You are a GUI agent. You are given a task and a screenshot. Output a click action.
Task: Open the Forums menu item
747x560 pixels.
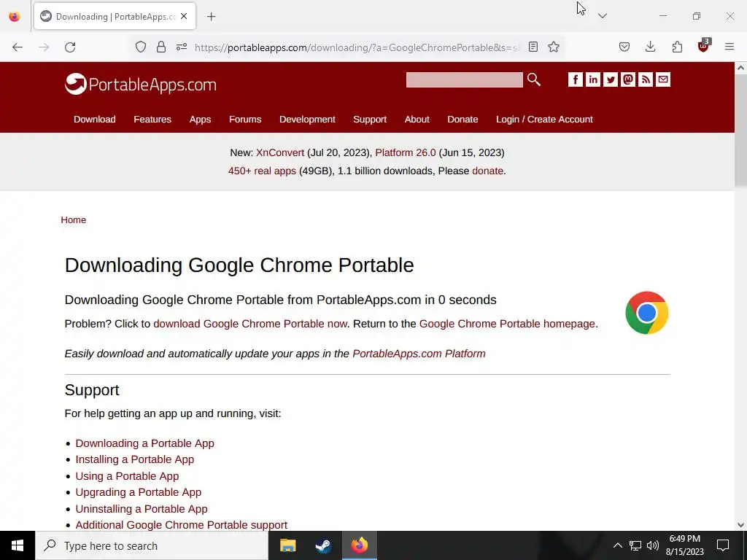pos(245,120)
